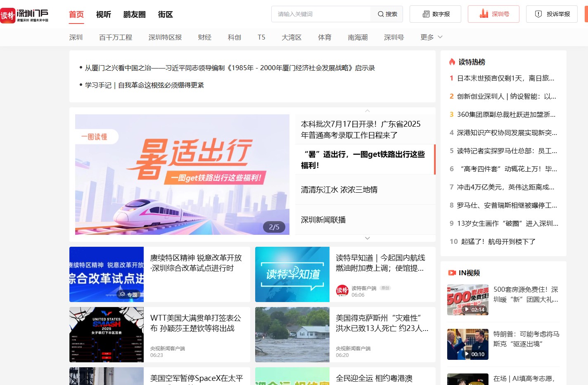Viewport: 588px width, 385px height.
Task: Open the 南海潮 category
Action: point(358,37)
